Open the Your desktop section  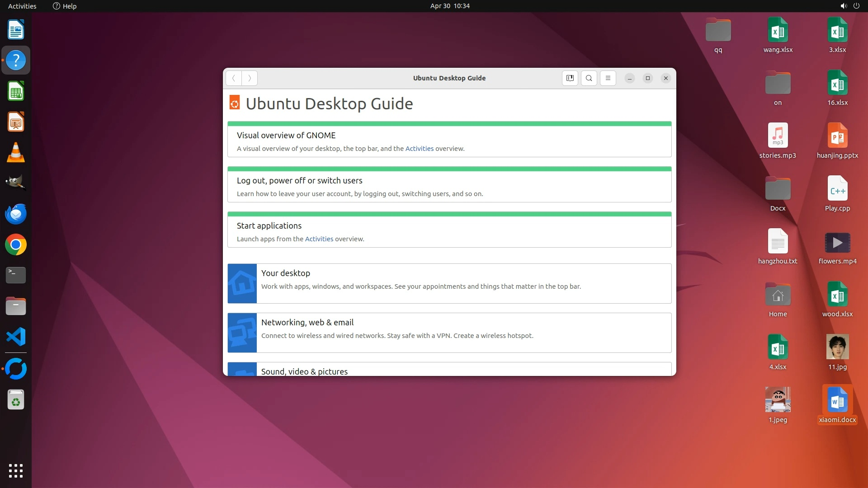[285, 273]
